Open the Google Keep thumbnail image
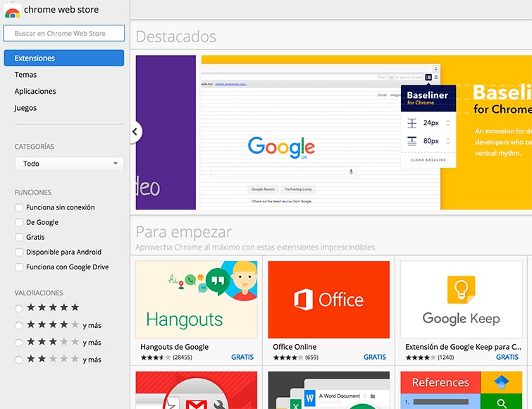Viewport: 532px width, 409px height. (x=461, y=300)
